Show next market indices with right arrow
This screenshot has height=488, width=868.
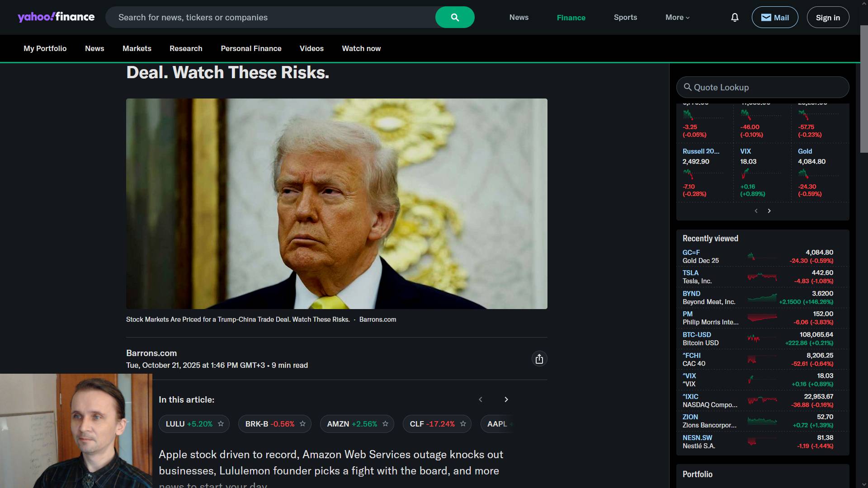769,211
